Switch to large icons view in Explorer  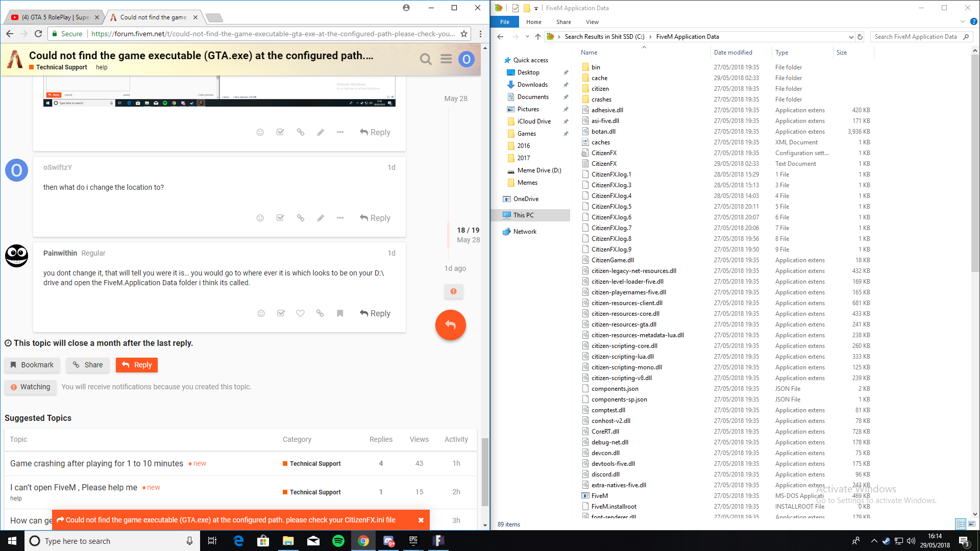972,524
